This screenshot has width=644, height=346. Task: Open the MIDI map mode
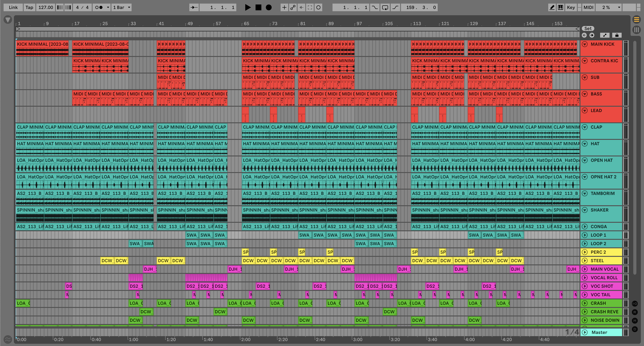point(588,7)
